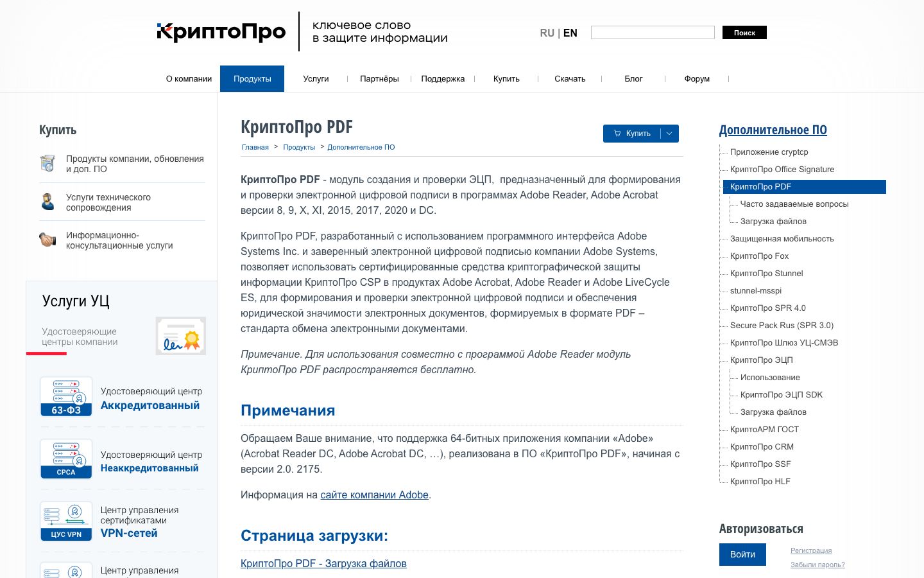This screenshot has height=578, width=924.
Task: Follow the Продукты breadcrumb link
Action: [299, 148]
